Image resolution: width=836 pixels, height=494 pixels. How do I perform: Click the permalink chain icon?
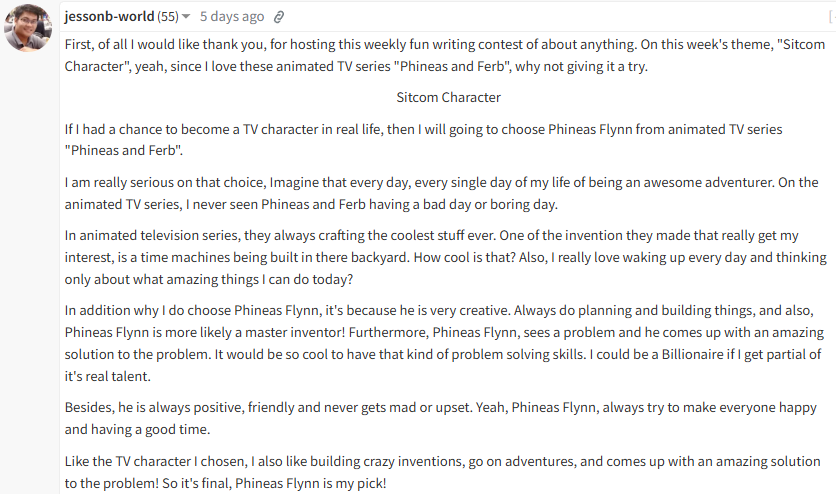279,17
